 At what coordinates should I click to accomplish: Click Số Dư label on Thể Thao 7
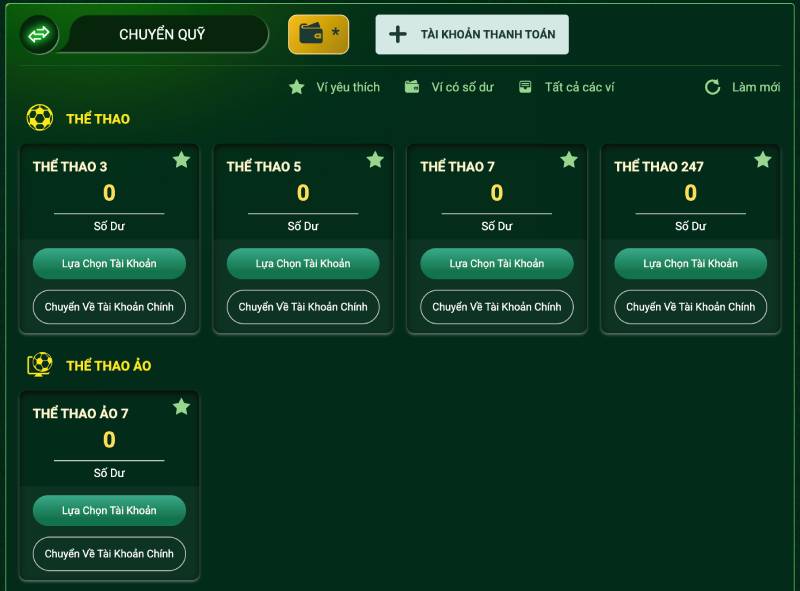497,226
